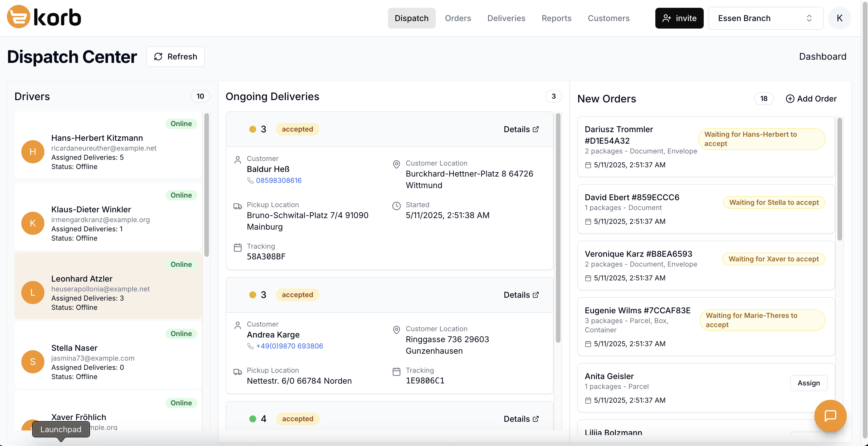Open Details for Baldur Heß delivery
868x446 pixels.
click(521, 129)
